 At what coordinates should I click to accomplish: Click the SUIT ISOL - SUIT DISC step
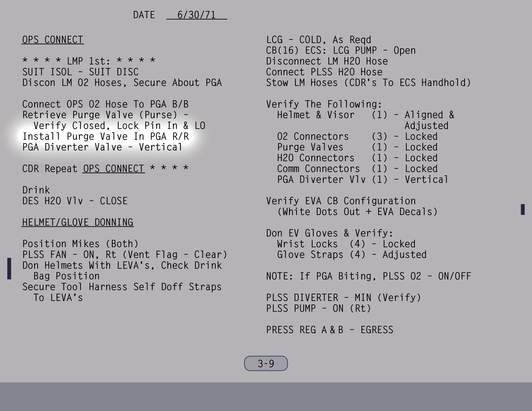click(80, 72)
